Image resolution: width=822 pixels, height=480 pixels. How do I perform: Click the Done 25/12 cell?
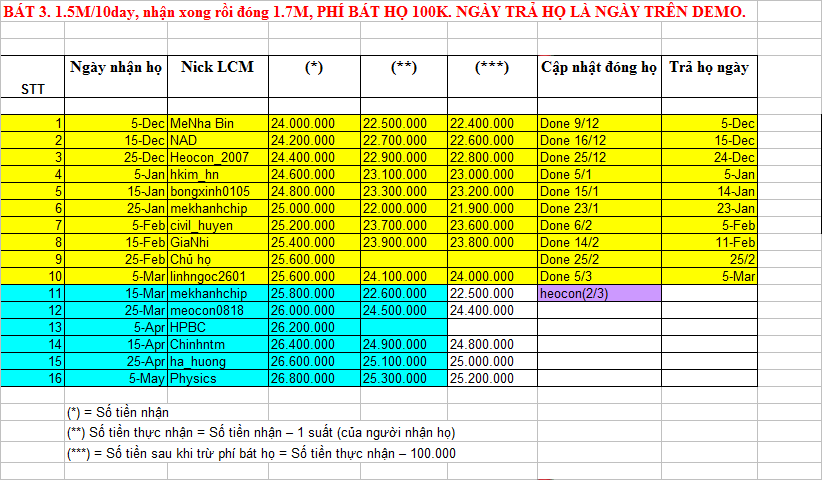(x=598, y=158)
